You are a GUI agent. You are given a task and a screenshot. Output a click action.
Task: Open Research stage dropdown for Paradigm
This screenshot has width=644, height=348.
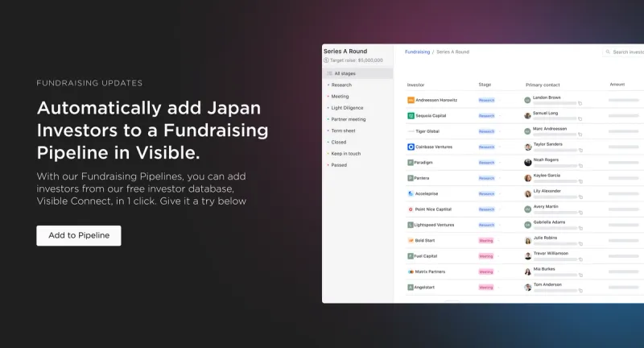(x=487, y=163)
